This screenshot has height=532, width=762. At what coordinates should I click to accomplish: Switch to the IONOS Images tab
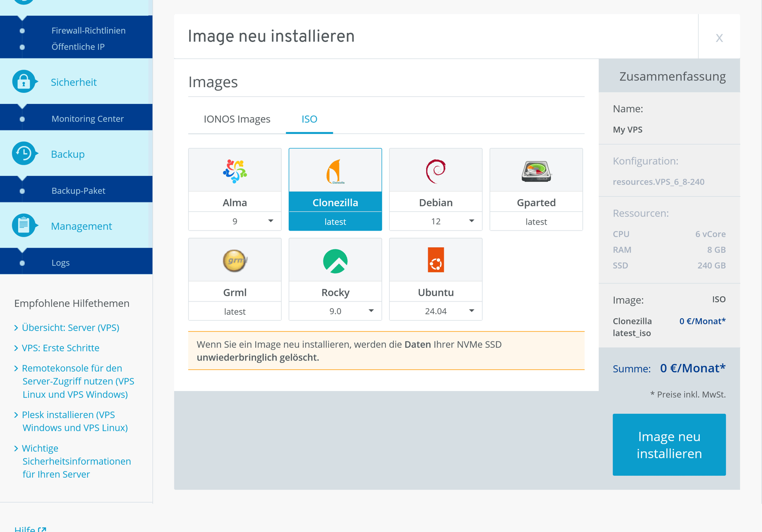(237, 119)
